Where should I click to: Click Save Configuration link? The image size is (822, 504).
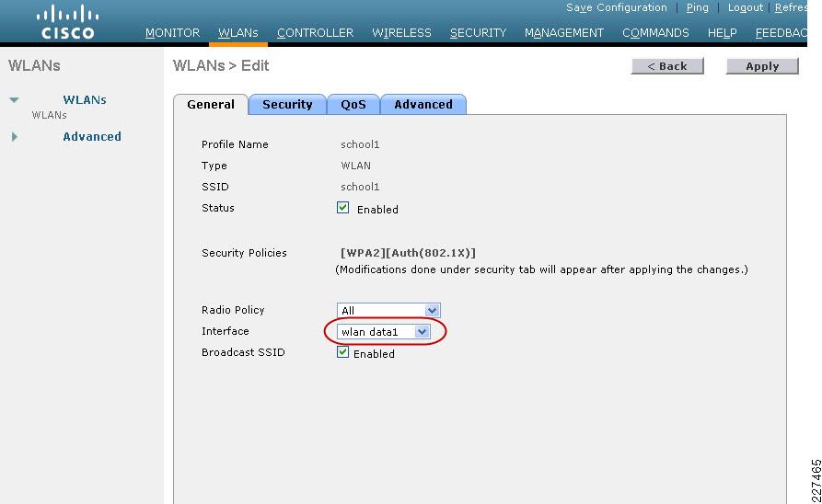coord(617,8)
